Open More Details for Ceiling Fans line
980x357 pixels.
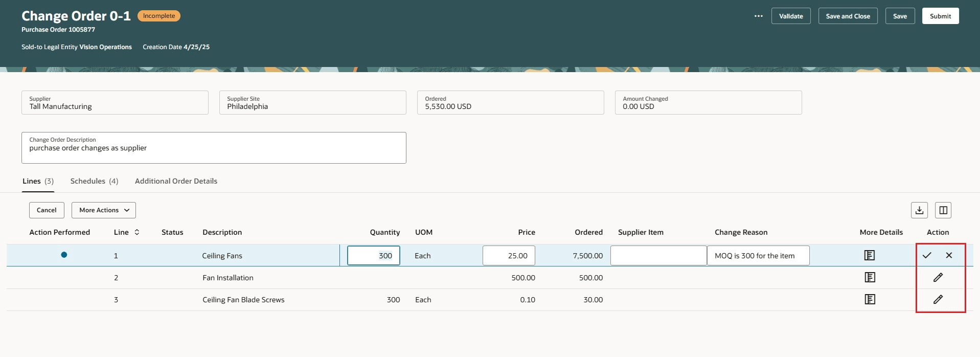[x=870, y=255]
